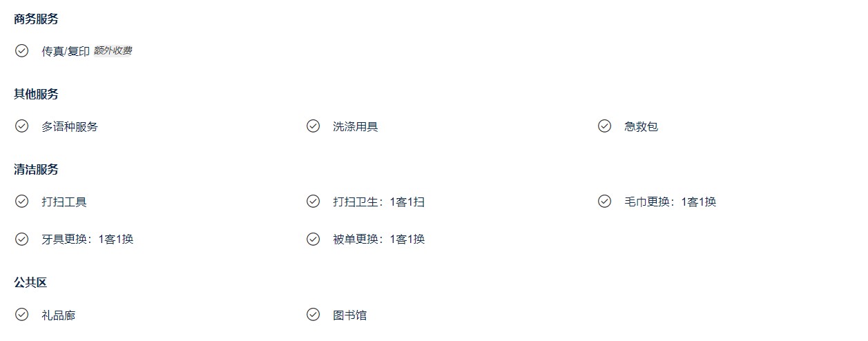The width and height of the screenshot is (868, 341).
Task: Select the 图书馆 facility text
Action: tap(350, 315)
